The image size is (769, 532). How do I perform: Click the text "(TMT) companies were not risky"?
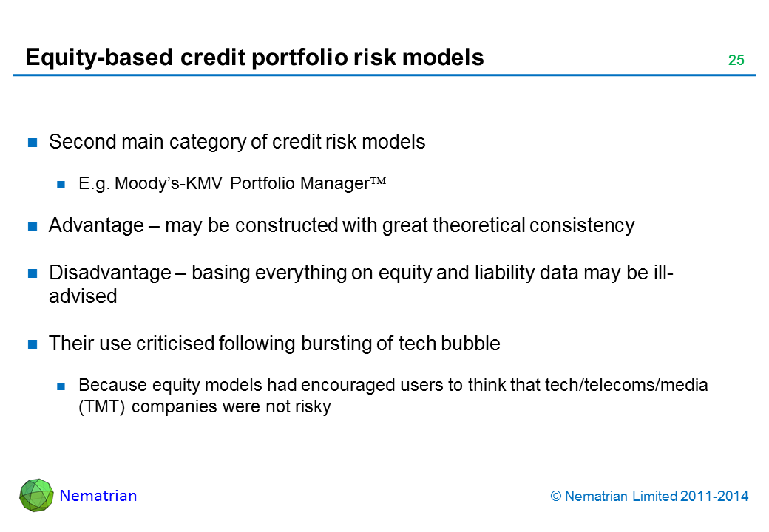click(204, 406)
